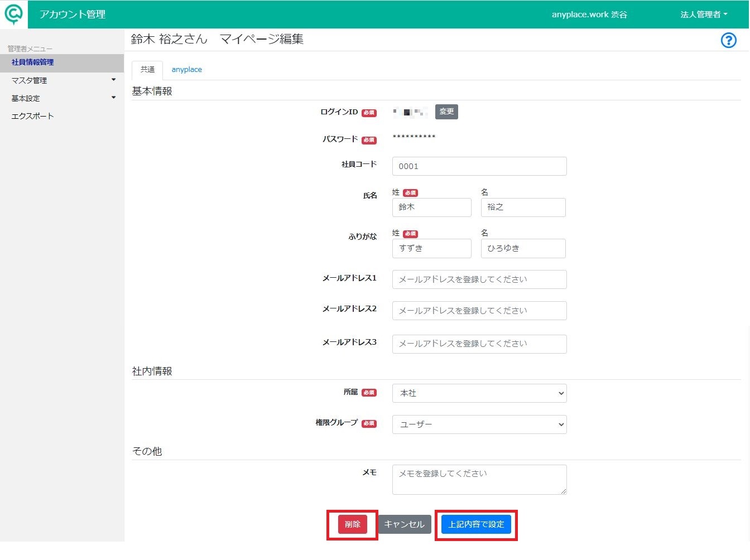The image size is (750, 560).
Task: Click the help question mark icon
Action: point(728,40)
